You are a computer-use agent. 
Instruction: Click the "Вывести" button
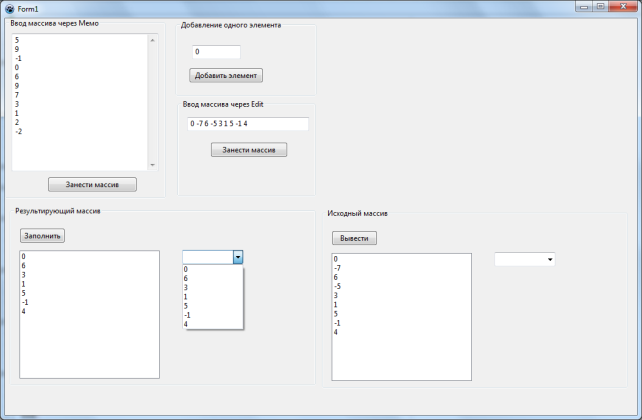coord(354,238)
